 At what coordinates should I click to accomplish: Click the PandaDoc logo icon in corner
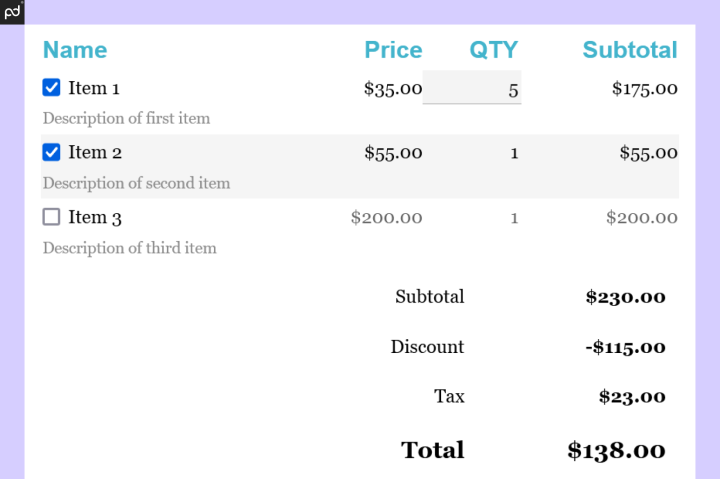[11, 11]
